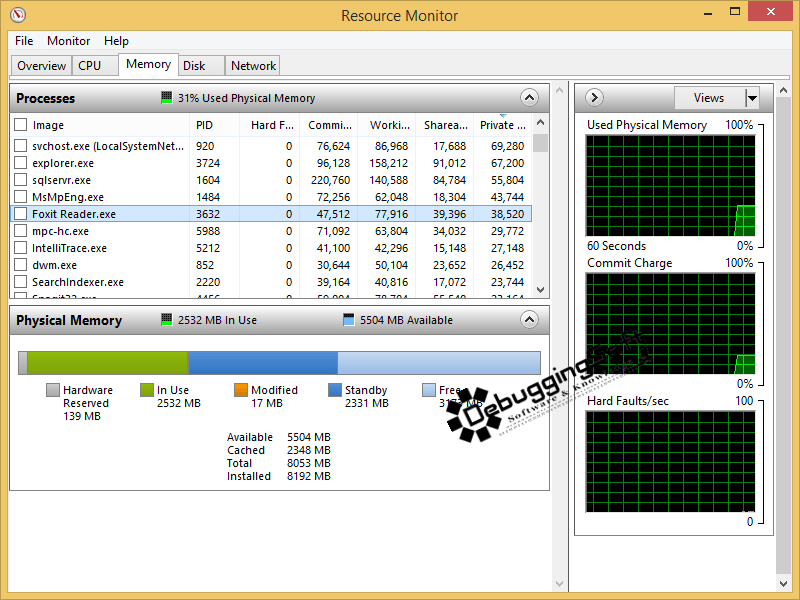Check the sqlservr.exe process checkbox

tap(20, 180)
